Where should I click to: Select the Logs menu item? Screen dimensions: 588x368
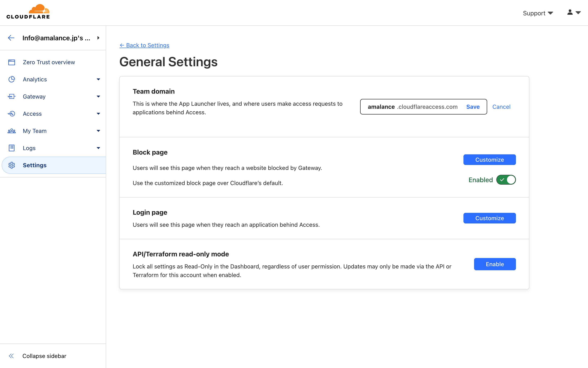click(29, 148)
